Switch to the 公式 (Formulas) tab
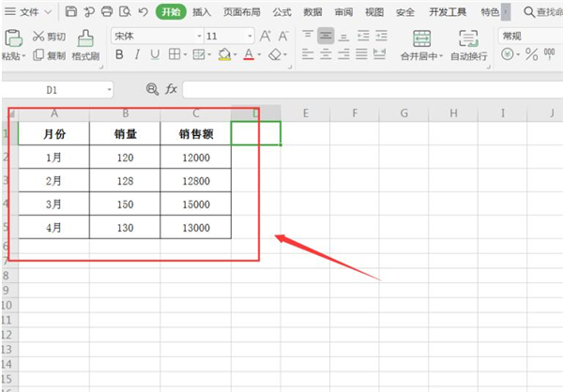563x392 pixels. pyautogui.click(x=281, y=12)
